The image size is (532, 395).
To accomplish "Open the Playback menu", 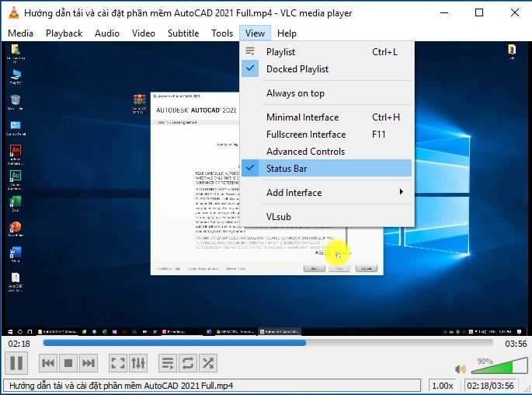I will point(64,33).
